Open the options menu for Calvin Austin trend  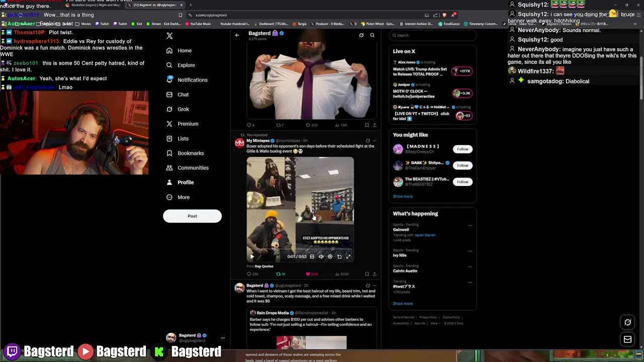pos(470,266)
